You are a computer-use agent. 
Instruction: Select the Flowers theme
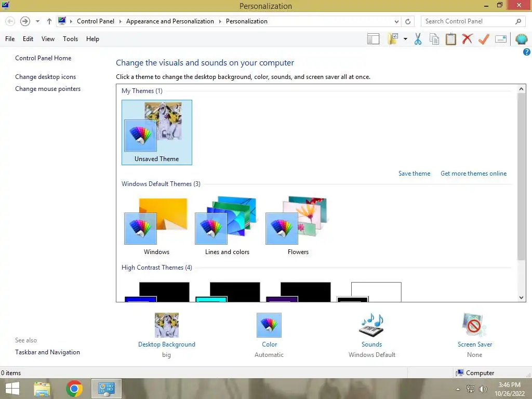point(298,225)
